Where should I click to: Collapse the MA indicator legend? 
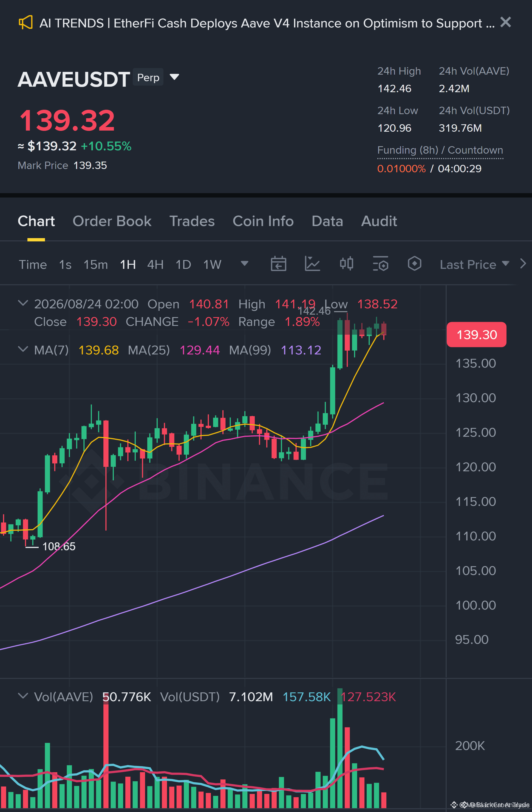click(23, 349)
